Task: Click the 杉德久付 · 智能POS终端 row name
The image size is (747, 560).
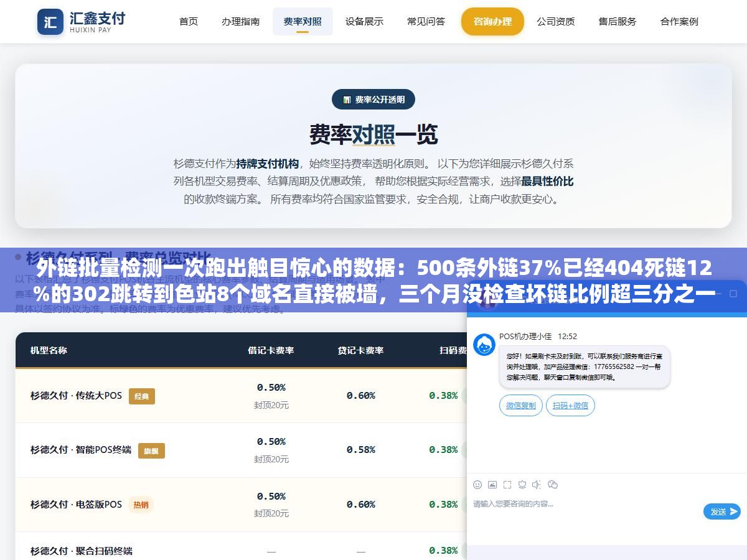Action: 81,450
